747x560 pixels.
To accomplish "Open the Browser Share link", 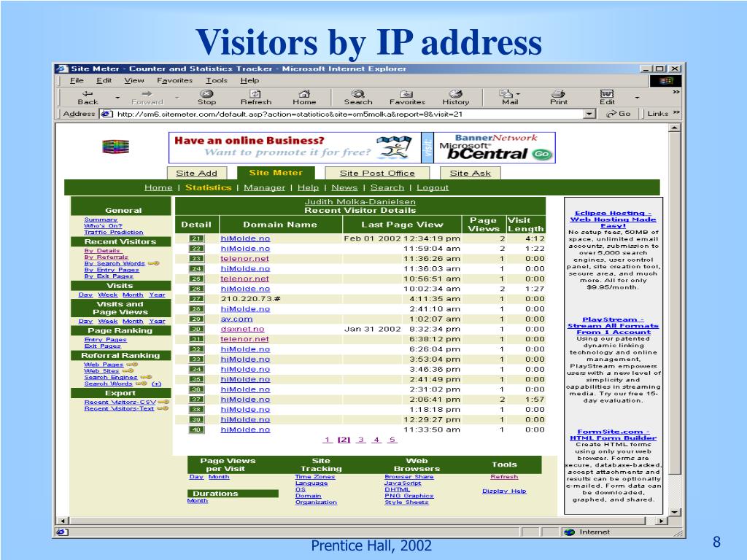I will tap(409, 477).
